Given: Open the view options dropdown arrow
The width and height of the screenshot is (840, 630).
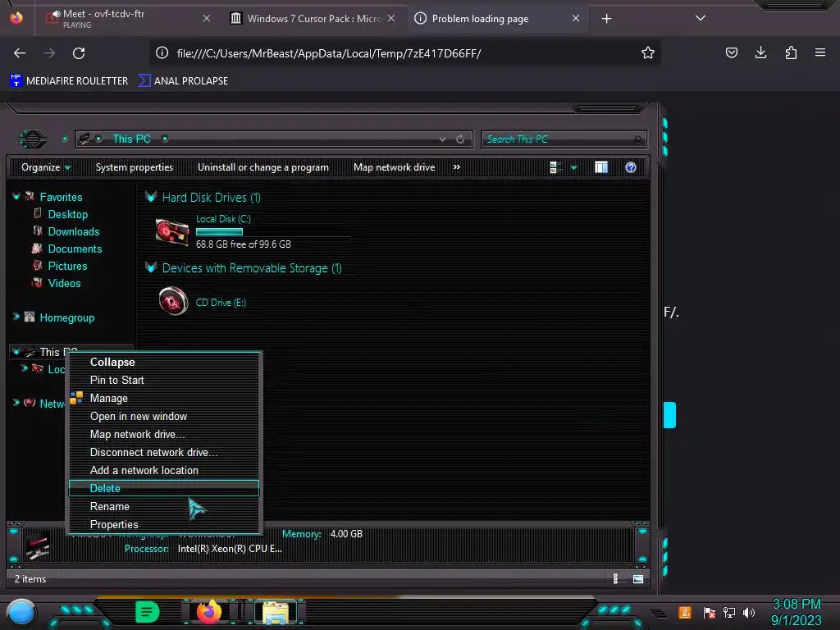Looking at the screenshot, I should (x=573, y=167).
